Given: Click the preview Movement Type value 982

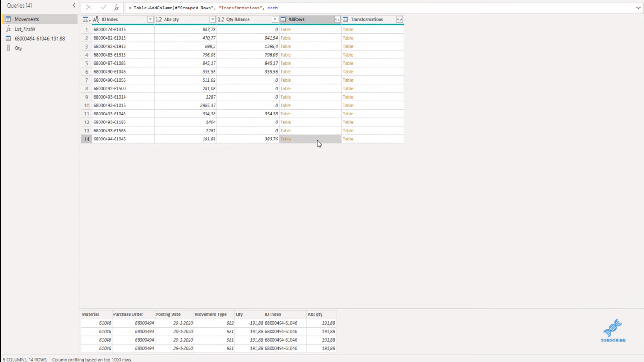Looking at the screenshot, I should click(x=230, y=323).
